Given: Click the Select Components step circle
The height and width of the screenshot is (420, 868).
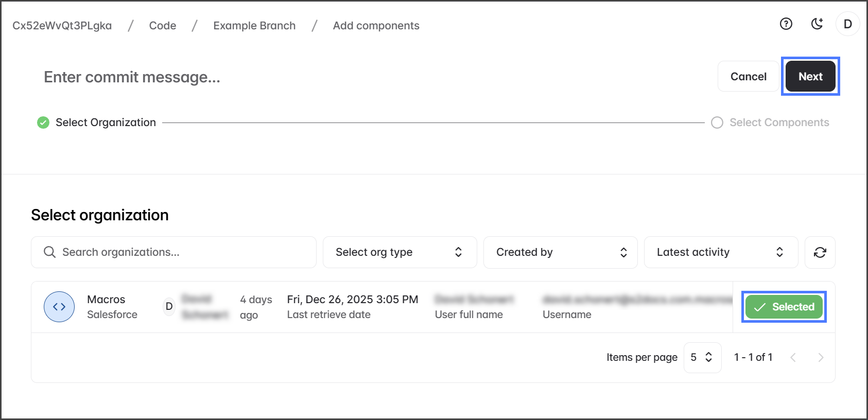Looking at the screenshot, I should 717,122.
